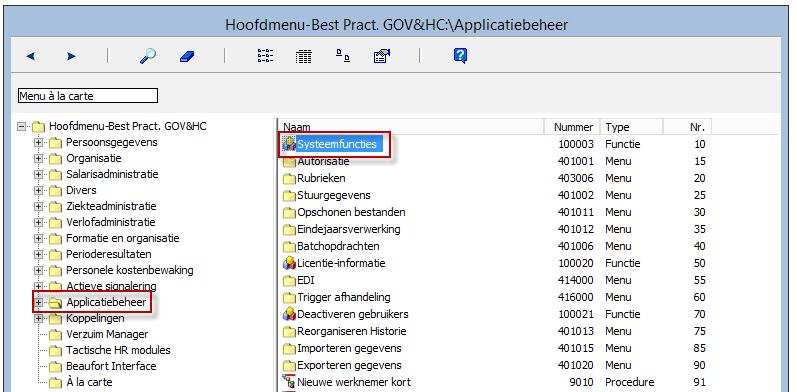
Task: Click the Licentie-informatie function icon
Action: (x=289, y=263)
